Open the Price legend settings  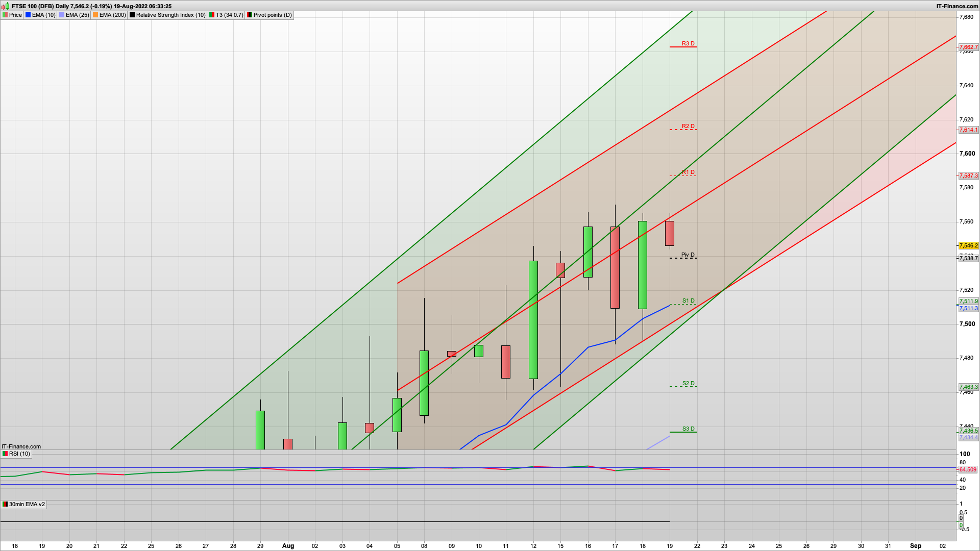tap(12, 15)
